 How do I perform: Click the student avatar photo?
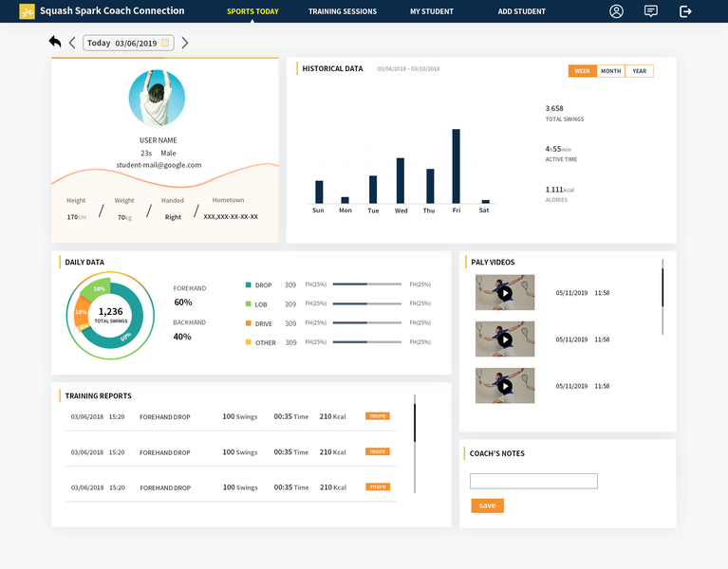click(157, 98)
